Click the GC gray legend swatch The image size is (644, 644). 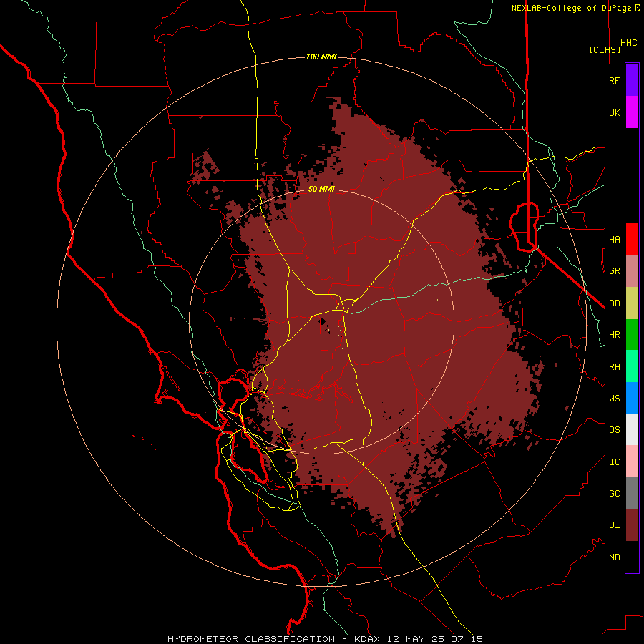pyautogui.click(x=632, y=493)
